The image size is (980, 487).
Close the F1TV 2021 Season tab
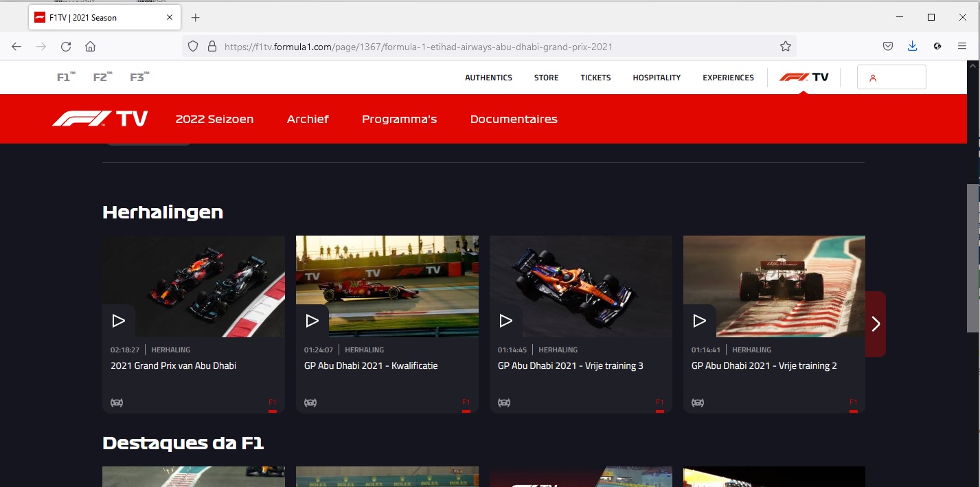(x=170, y=18)
